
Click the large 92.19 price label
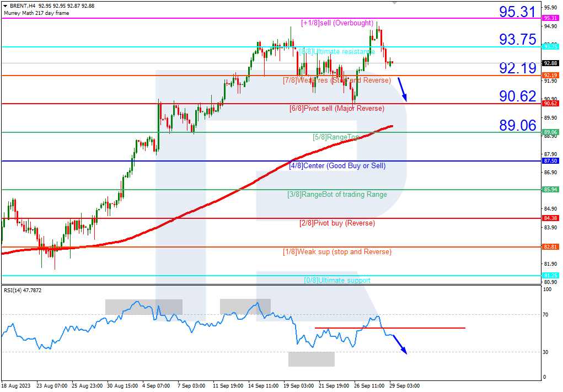tap(517, 68)
